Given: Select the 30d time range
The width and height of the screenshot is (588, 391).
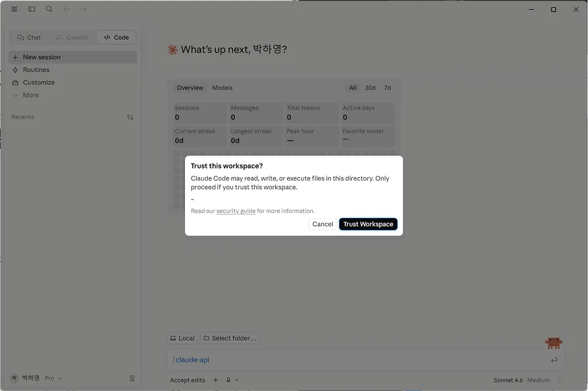Looking at the screenshot, I should [370, 88].
